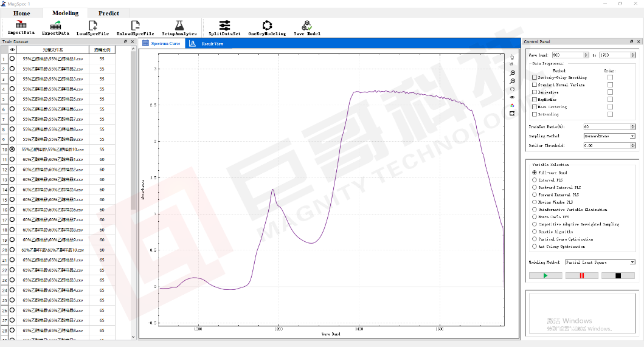Switch to the Spectrum Curve tab
644x347 pixels.
[x=162, y=43]
